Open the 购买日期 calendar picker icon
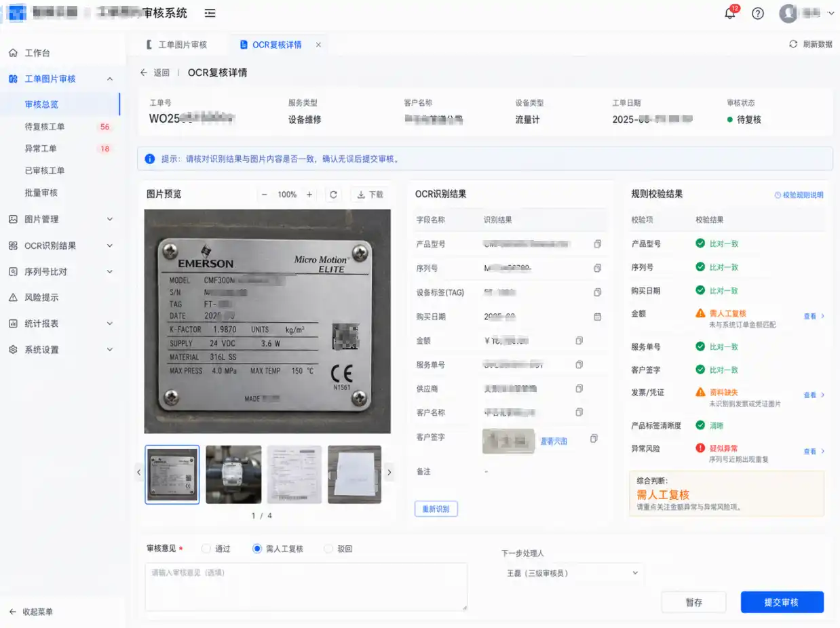 click(597, 317)
